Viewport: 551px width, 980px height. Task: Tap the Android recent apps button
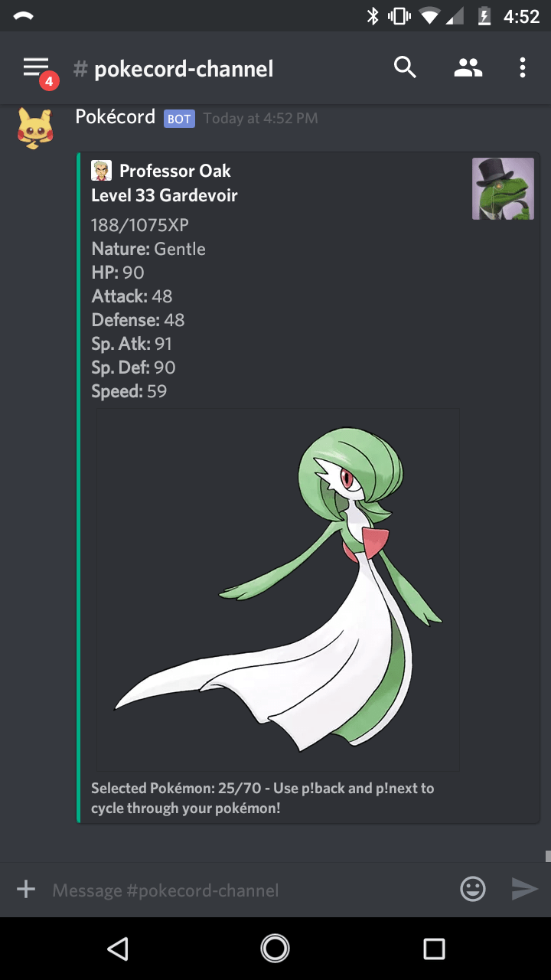434,949
